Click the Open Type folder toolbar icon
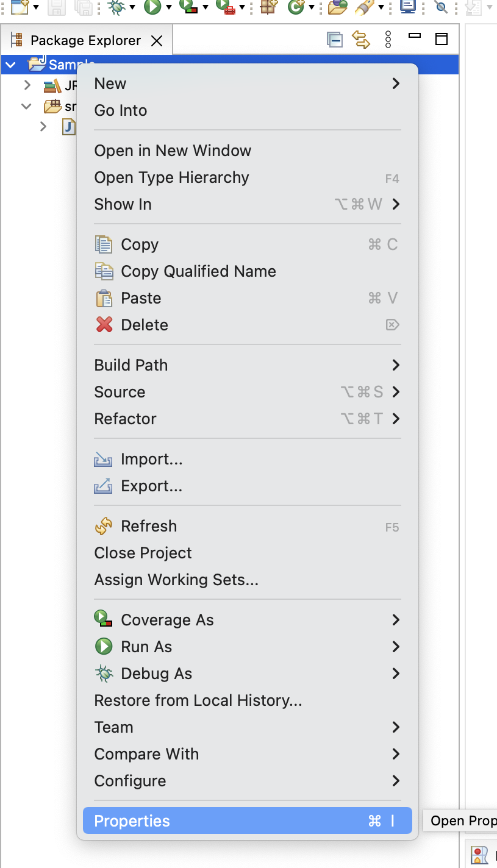The height and width of the screenshot is (868, 497). coord(337,7)
